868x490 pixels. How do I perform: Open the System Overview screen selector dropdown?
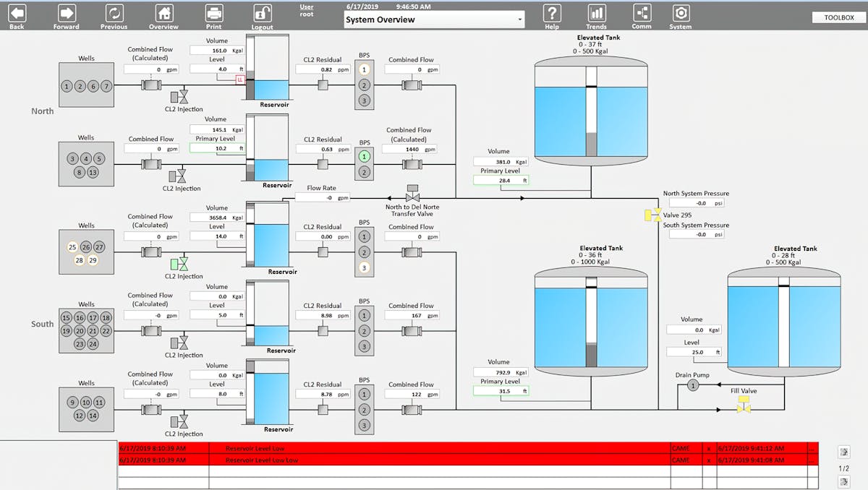point(519,20)
